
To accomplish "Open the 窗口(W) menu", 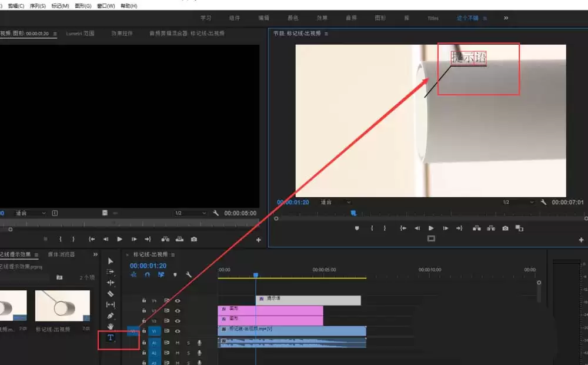I will 106,6.
